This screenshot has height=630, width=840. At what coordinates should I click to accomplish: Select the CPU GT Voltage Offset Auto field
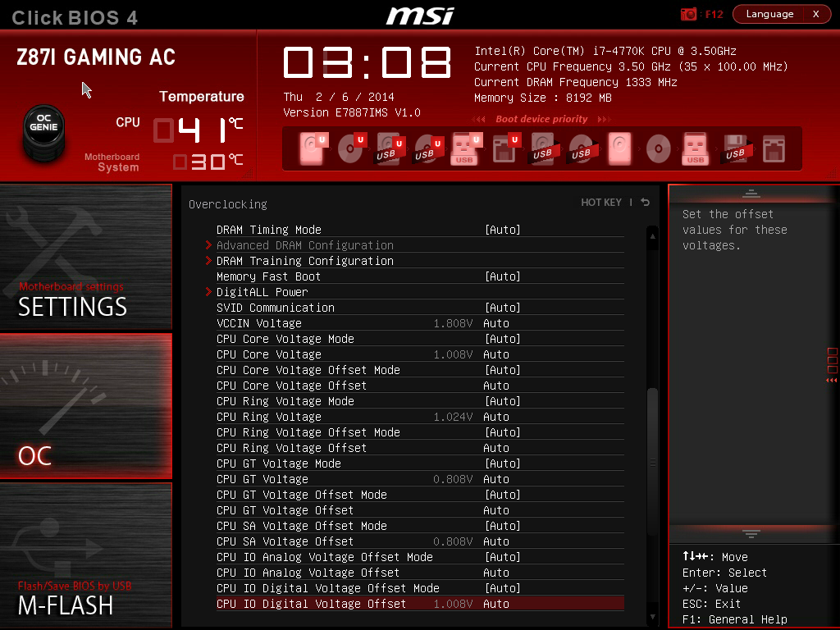click(x=496, y=510)
